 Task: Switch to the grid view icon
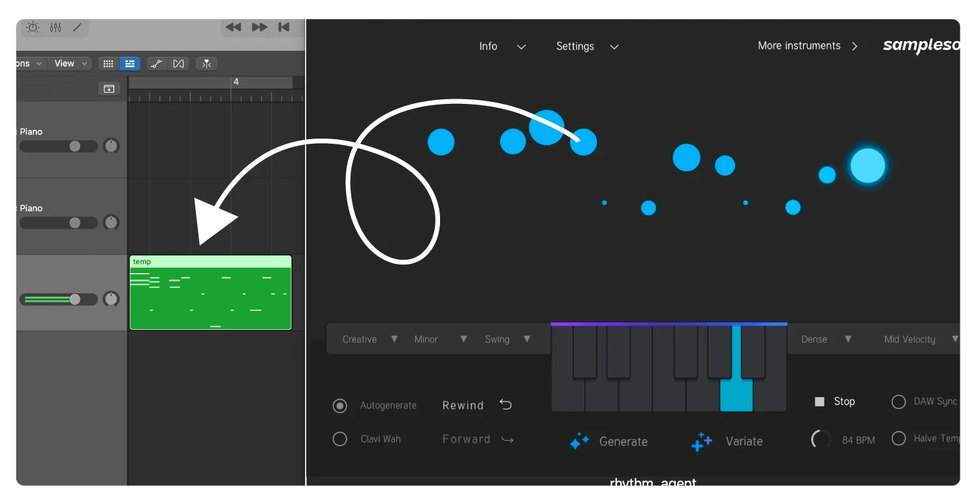pos(108,63)
